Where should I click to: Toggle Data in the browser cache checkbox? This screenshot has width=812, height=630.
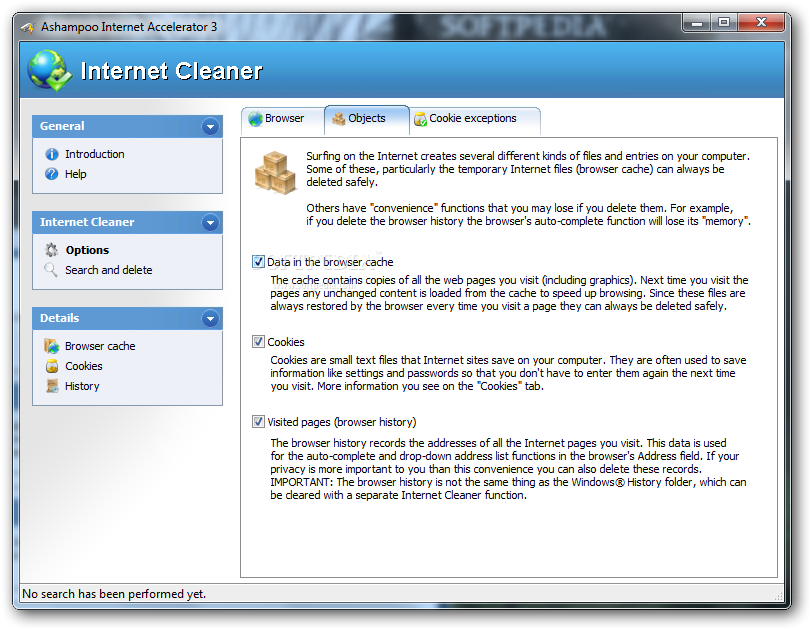coord(258,262)
